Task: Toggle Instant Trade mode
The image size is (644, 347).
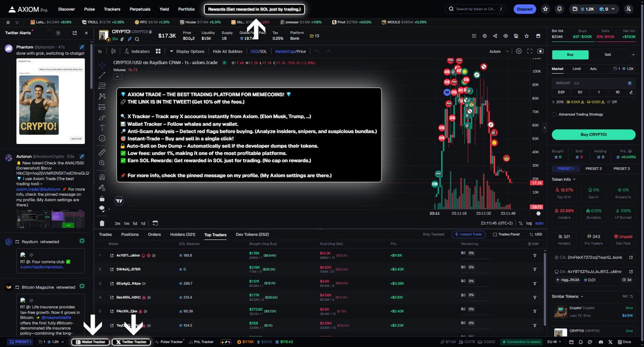Action: [x=470, y=234]
